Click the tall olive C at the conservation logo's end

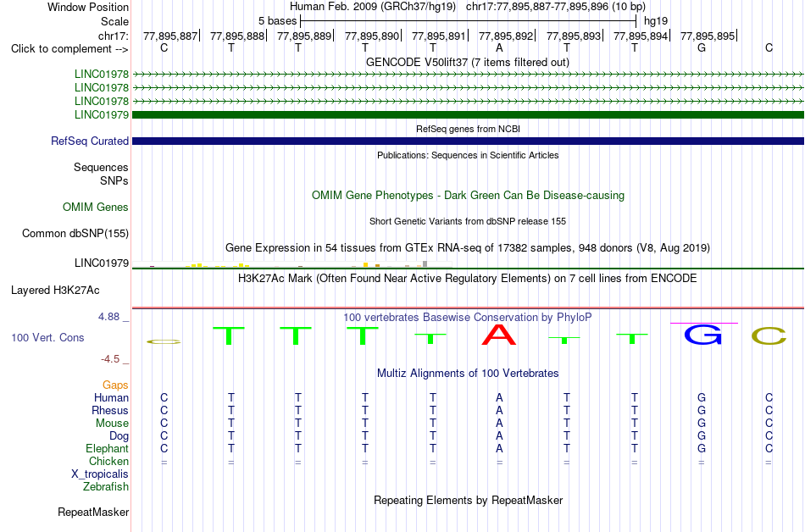coord(769,336)
